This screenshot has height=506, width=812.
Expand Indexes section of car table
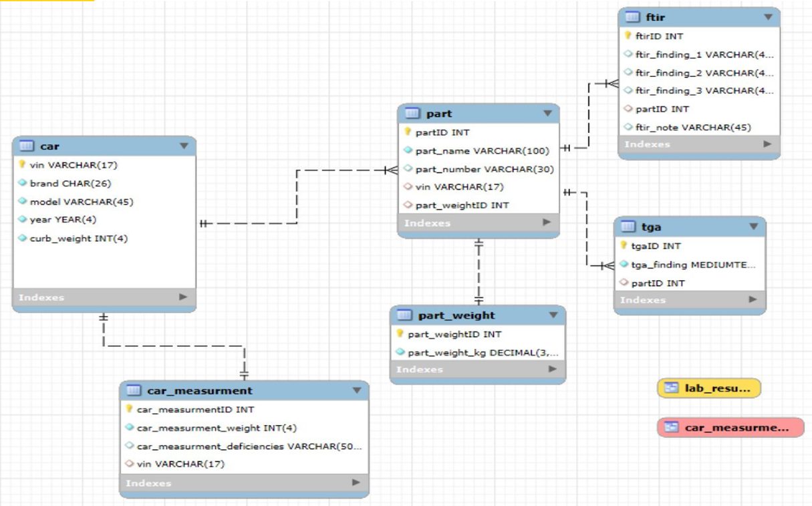click(x=183, y=297)
